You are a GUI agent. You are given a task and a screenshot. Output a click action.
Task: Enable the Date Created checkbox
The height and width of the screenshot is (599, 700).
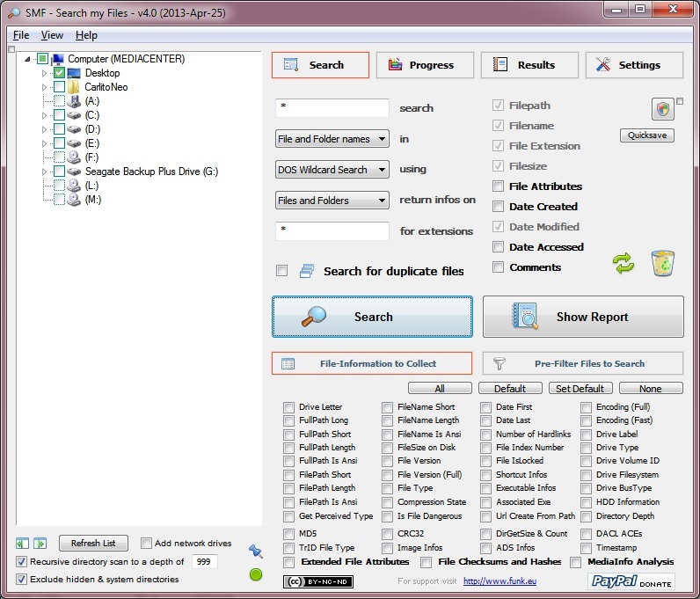498,207
